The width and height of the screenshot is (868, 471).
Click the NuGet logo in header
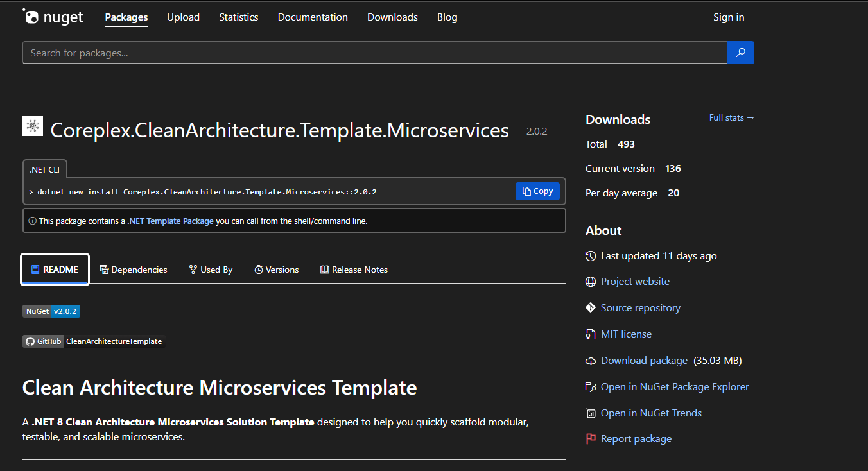point(53,17)
